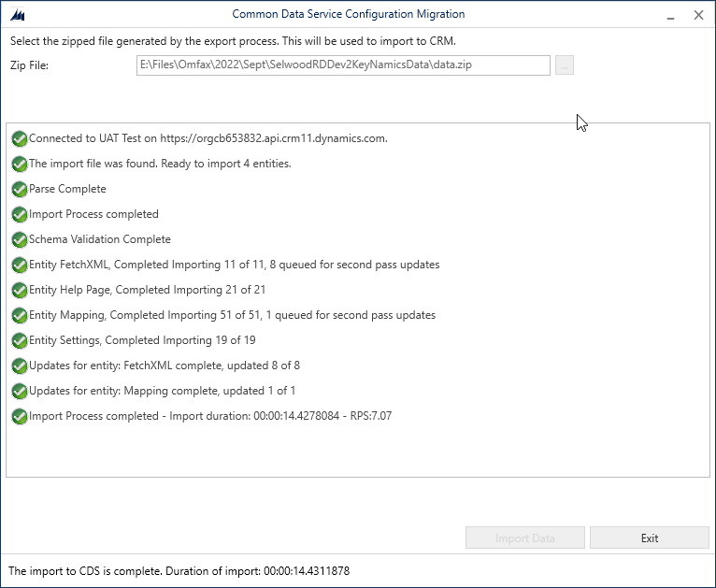The height and width of the screenshot is (588, 716).
Task: Click the Import Data button
Action: (525, 538)
